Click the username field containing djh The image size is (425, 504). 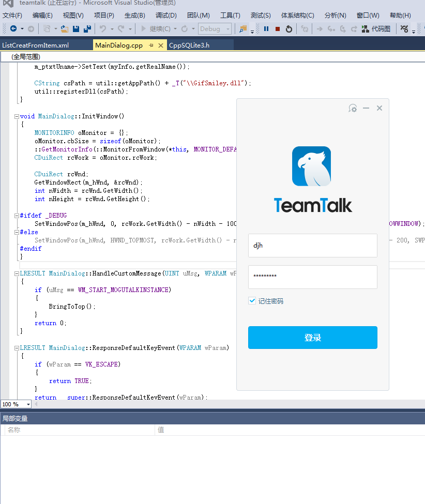313,246
